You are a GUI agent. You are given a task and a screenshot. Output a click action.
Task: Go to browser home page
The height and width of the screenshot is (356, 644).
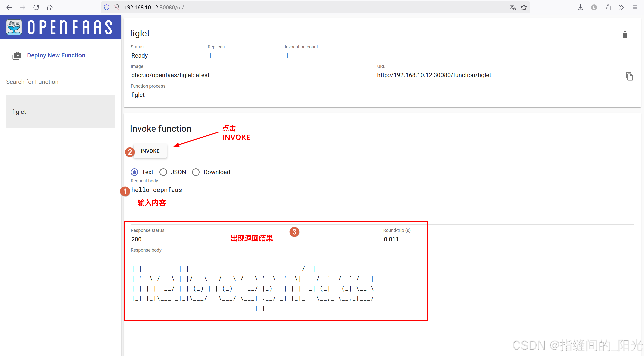pos(50,7)
